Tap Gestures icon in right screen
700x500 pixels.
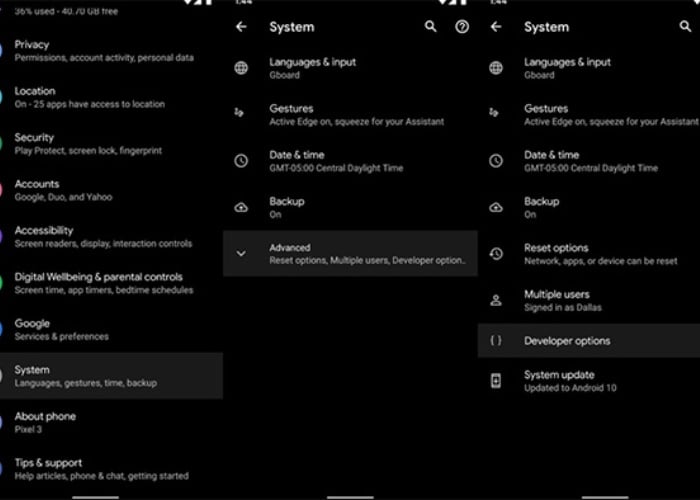coord(494,112)
